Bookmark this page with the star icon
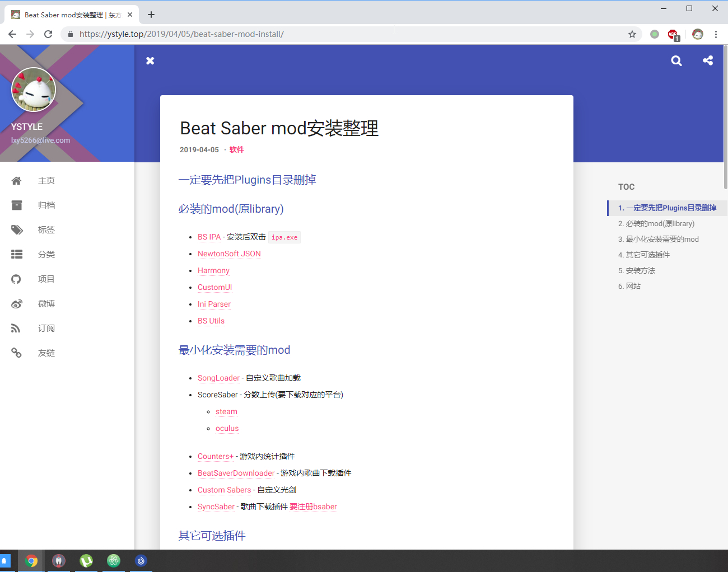728x572 pixels. (632, 34)
